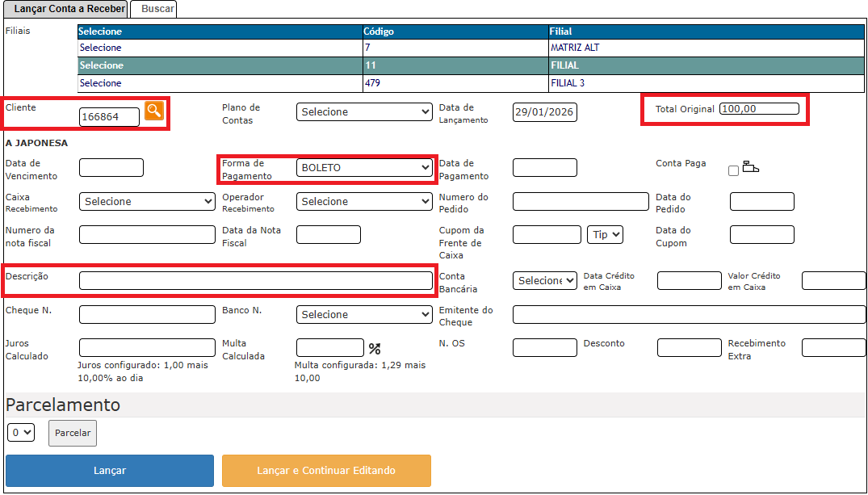Check the Conta Paga checkbox

(733, 170)
